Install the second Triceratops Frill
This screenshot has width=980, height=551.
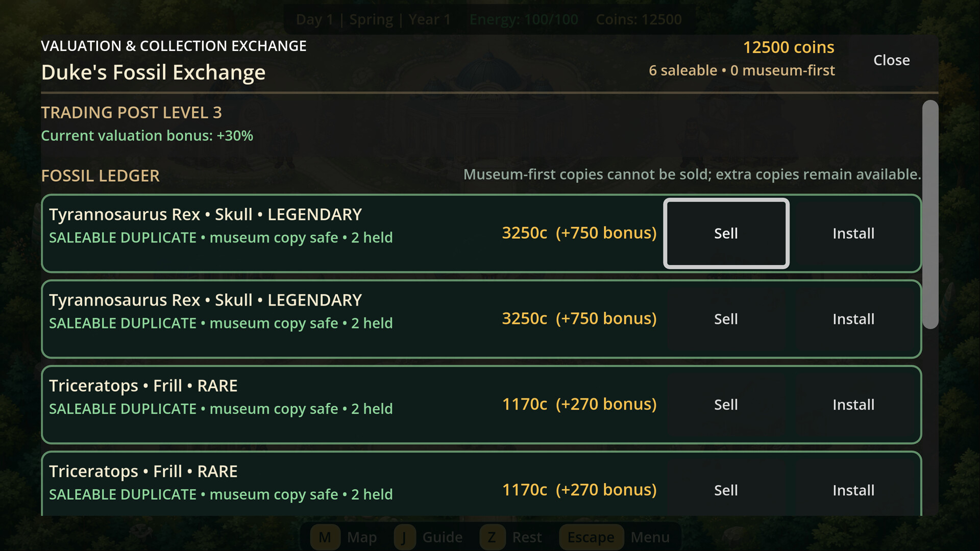(x=853, y=490)
